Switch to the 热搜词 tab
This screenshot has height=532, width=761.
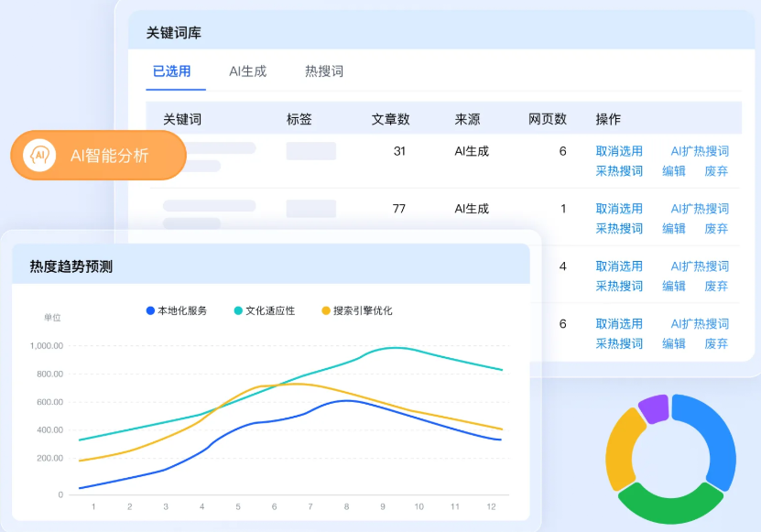pyautogui.click(x=324, y=71)
